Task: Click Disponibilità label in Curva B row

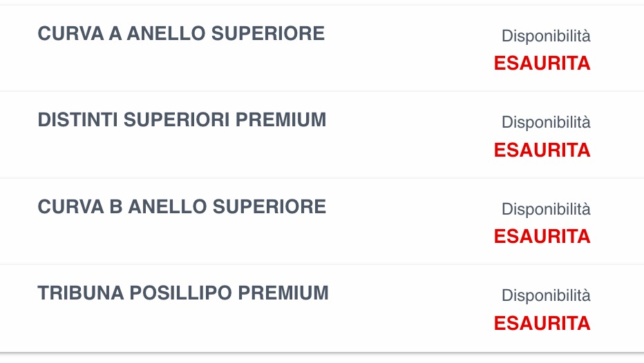Action: tap(546, 209)
